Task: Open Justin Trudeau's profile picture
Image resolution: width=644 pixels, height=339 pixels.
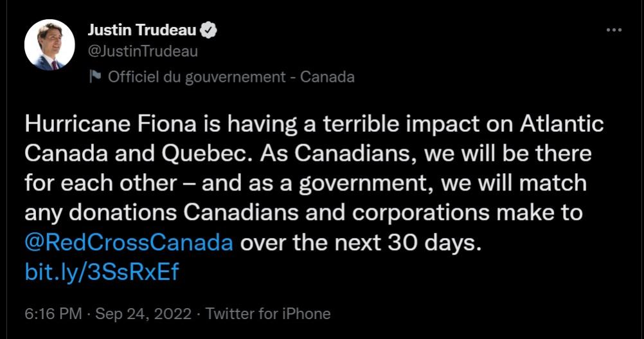Action: coord(49,46)
